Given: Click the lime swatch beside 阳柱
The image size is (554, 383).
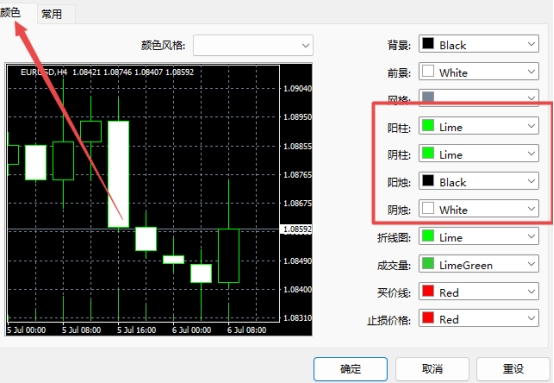Looking at the screenshot, I should click(428, 125).
